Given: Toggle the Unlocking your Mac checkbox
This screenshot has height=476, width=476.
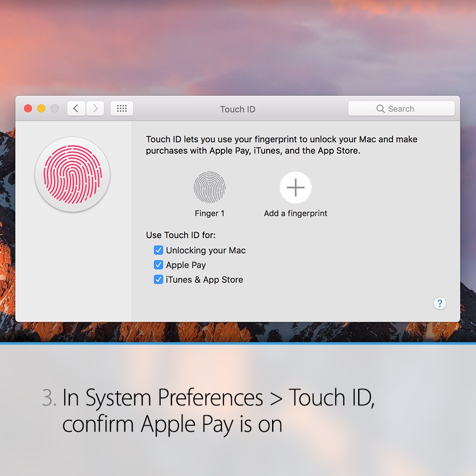Looking at the screenshot, I should [158, 250].
